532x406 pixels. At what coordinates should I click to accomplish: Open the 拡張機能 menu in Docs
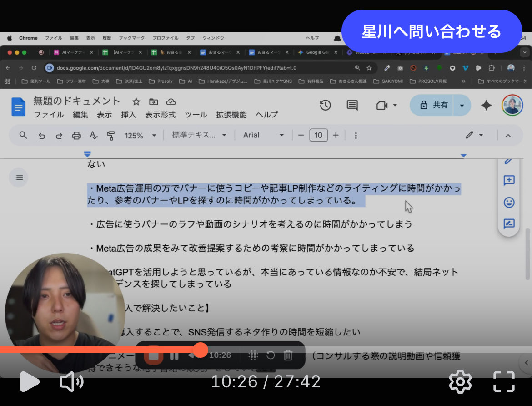pyautogui.click(x=231, y=115)
